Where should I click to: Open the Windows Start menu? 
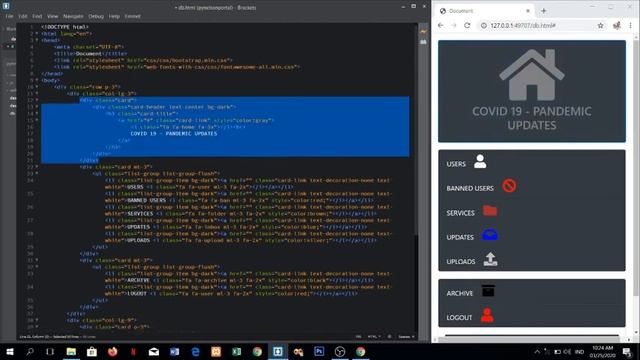[x=10, y=351]
